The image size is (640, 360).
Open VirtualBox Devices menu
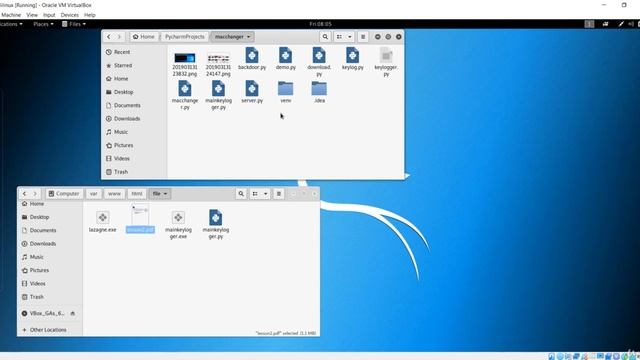[x=69, y=15]
